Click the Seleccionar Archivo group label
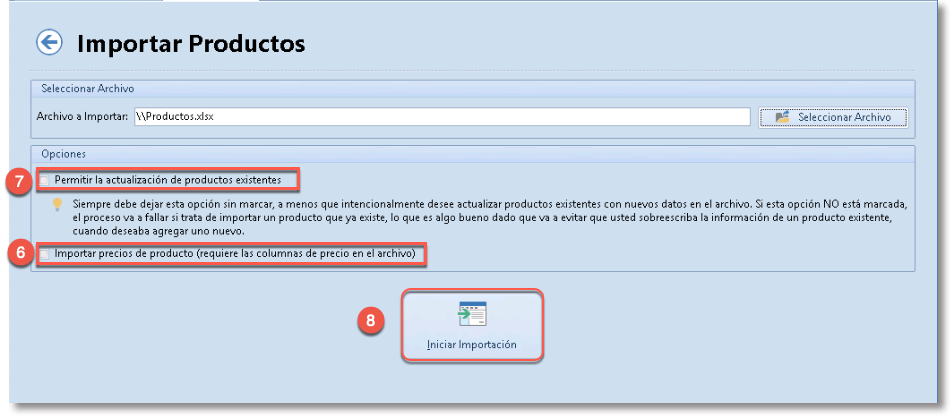Image resolution: width=951 pixels, height=416 pixels. [88, 89]
